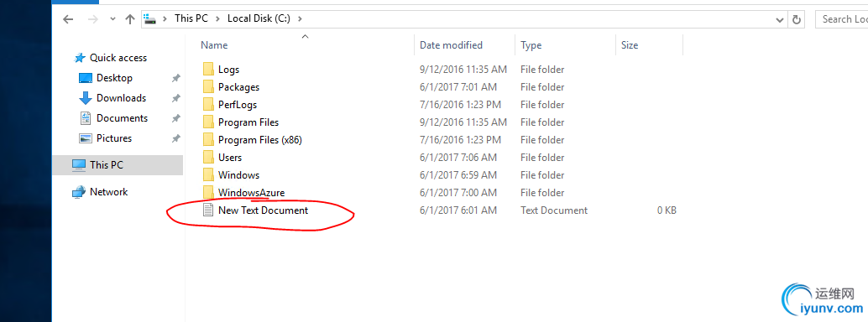868x322 pixels.
Task: Select the New Text Document file icon
Action: [208, 210]
